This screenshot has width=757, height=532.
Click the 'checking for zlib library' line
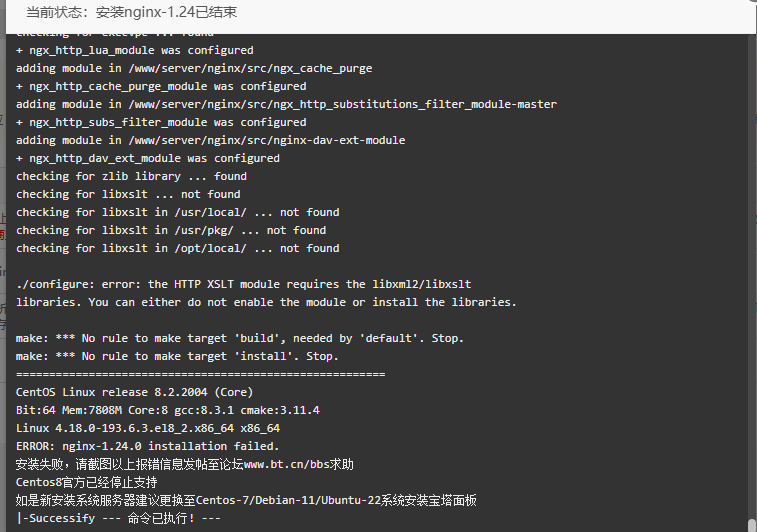click(131, 176)
